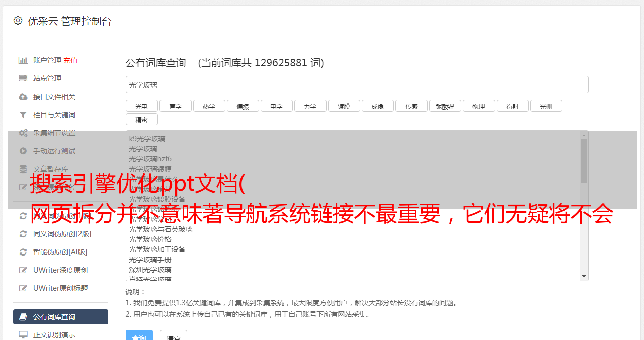Viewport: 644px width, 340px height.
Task: Select the 成像 related tag
Action: (377, 106)
